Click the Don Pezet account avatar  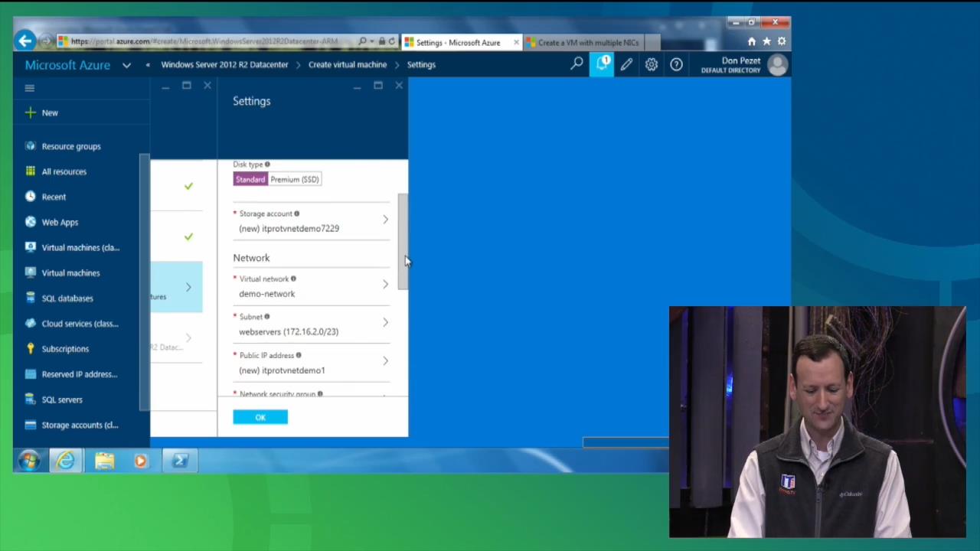click(x=777, y=65)
